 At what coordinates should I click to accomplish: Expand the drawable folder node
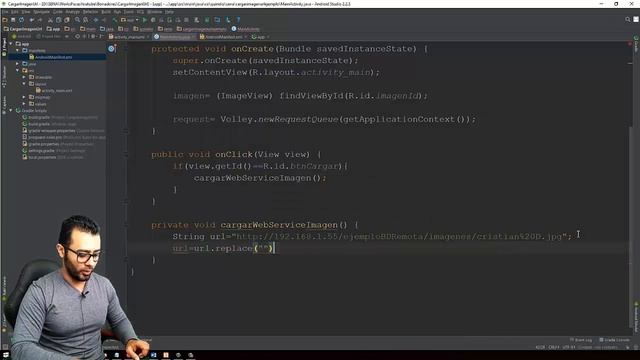click(24, 77)
